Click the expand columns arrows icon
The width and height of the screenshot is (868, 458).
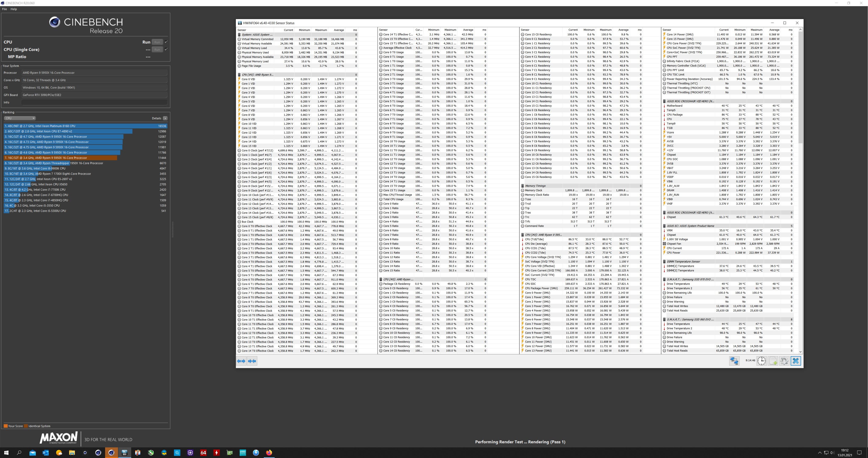(x=241, y=361)
